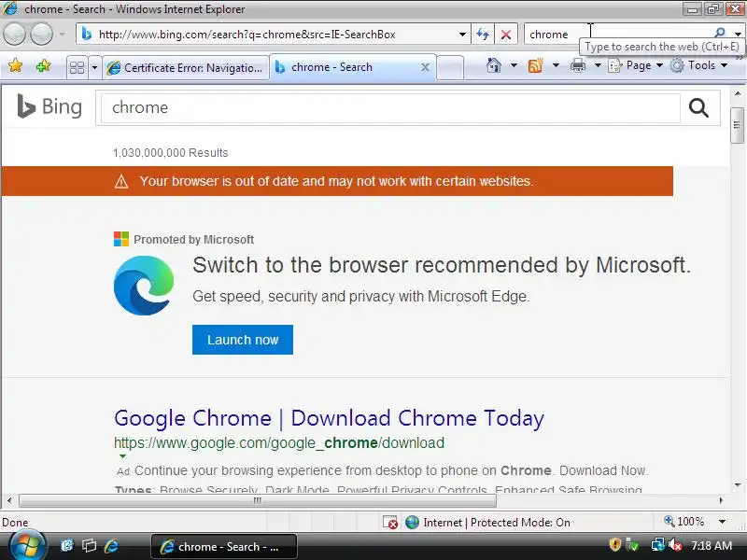Viewport: 747px width, 560px height.
Task: Click the Promoted by Microsoft label
Action: click(194, 240)
